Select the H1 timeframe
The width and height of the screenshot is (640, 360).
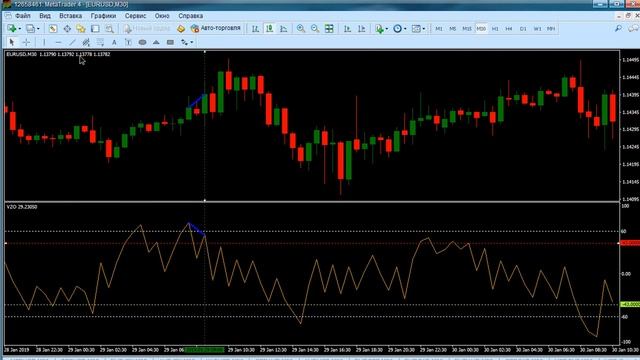point(495,29)
